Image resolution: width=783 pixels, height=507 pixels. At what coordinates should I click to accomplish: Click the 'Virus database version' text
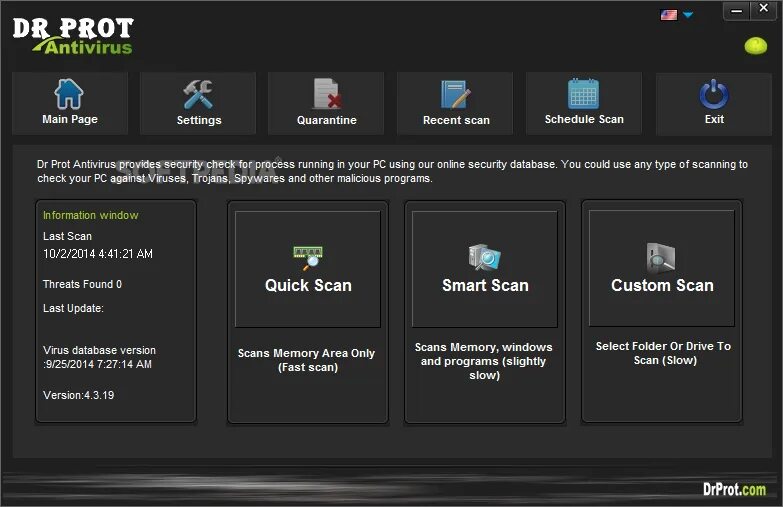[x=99, y=350]
